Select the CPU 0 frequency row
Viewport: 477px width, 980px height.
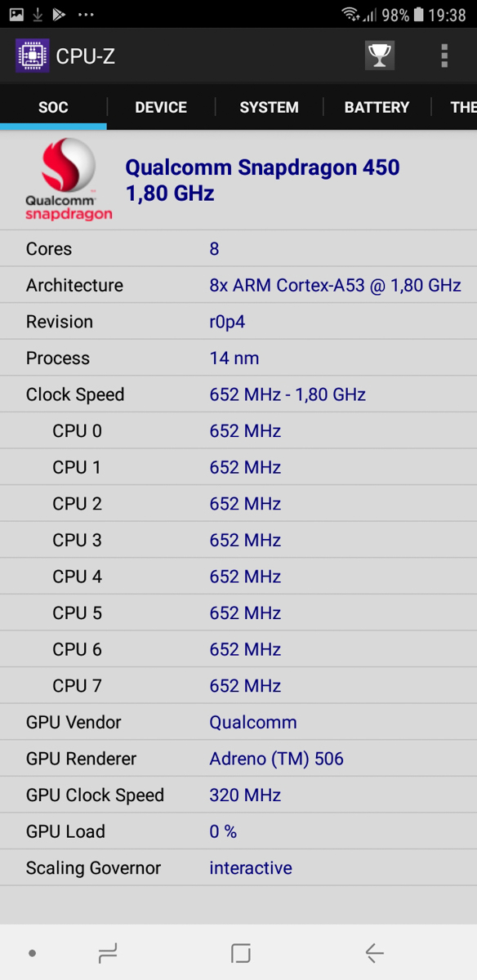(238, 431)
